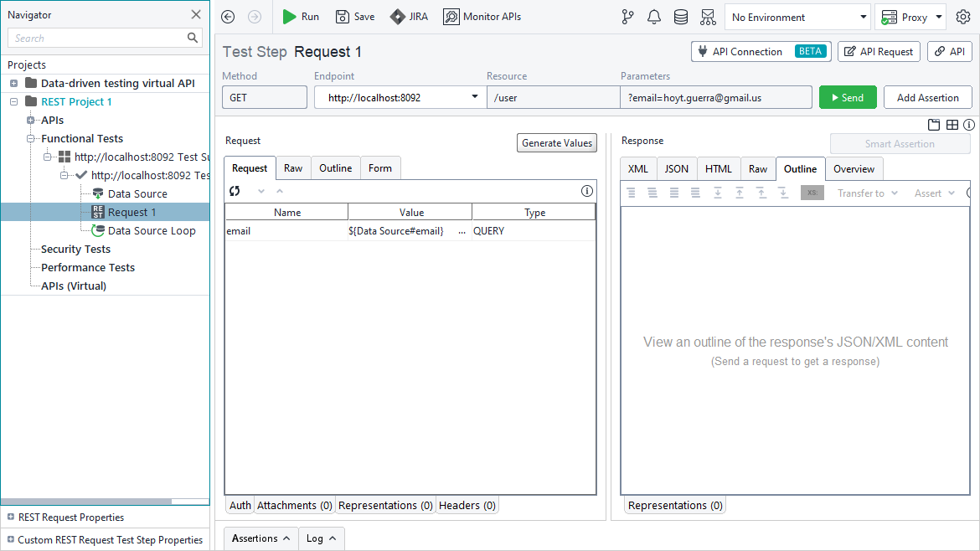Expand the Assertions bottom panel

260,538
